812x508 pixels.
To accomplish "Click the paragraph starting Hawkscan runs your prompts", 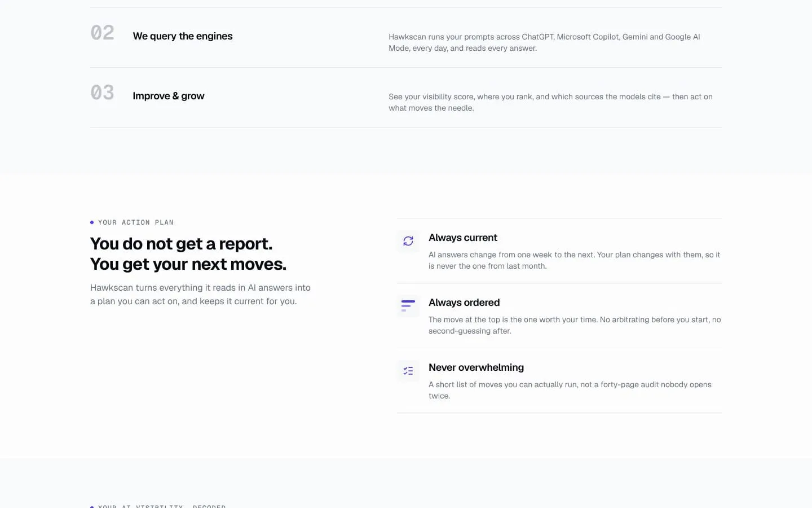I will pyautogui.click(x=544, y=42).
